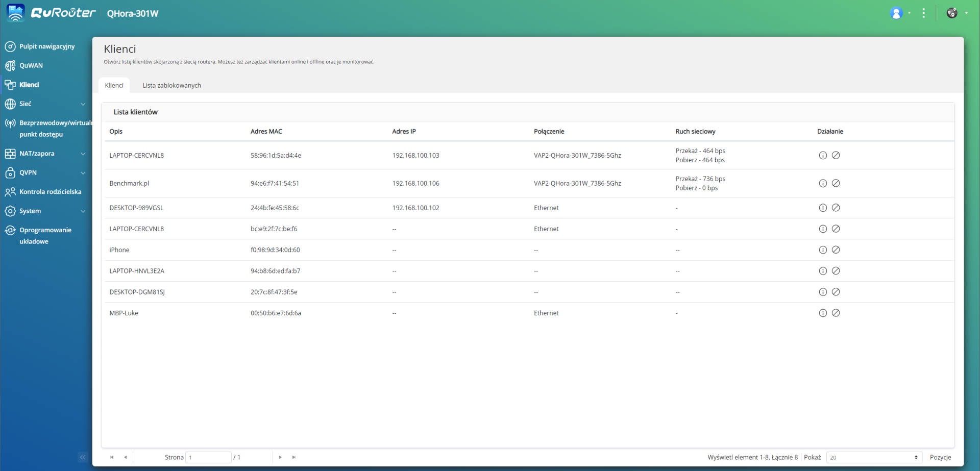Block LAPTOP-CERCVNL8 with MAC bc:e9:2f:7c:be:f6
Viewport: 980px width, 471px height.
[x=836, y=229]
